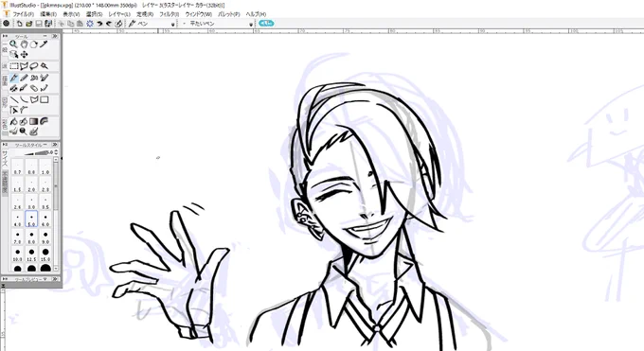Select the Eyedropper tool
This screenshot has width=644, height=351.
tap(44, 44)
